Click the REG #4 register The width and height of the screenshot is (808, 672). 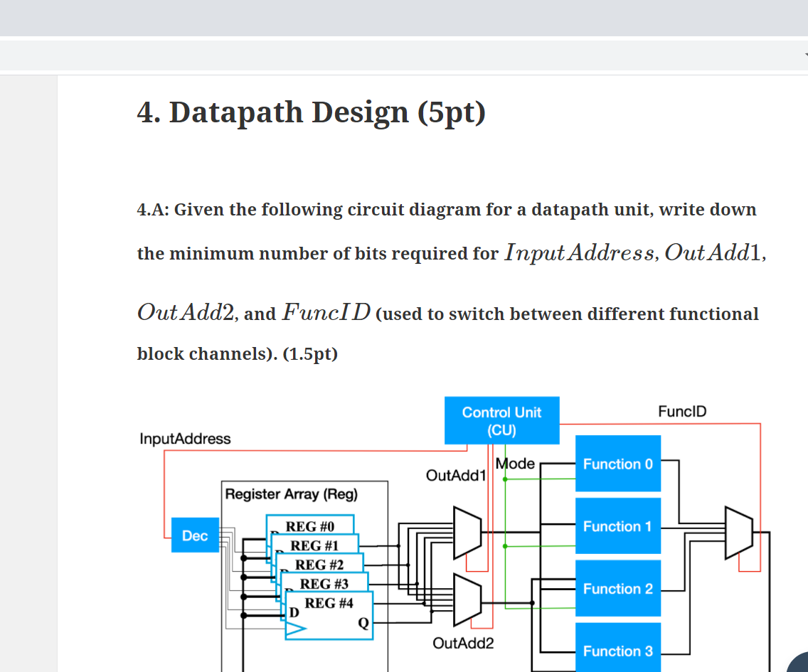[x=331, y=603]
